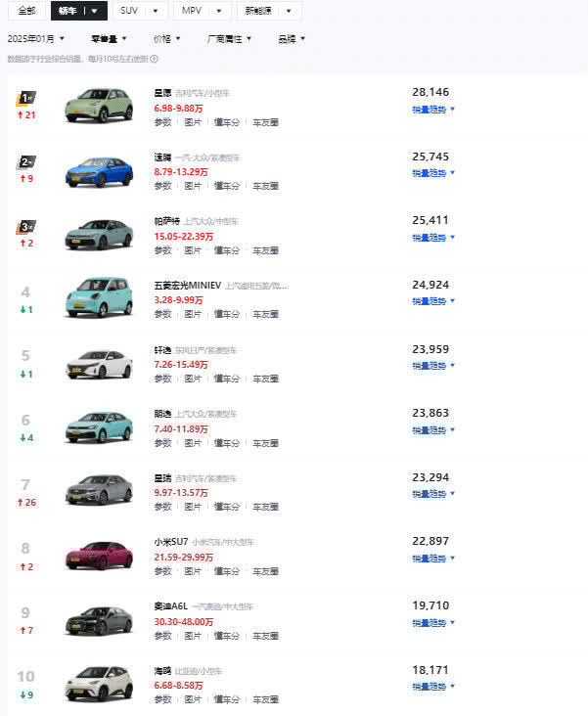
Task: Select the 全部 category tab
Action: [x=26, y=11]
